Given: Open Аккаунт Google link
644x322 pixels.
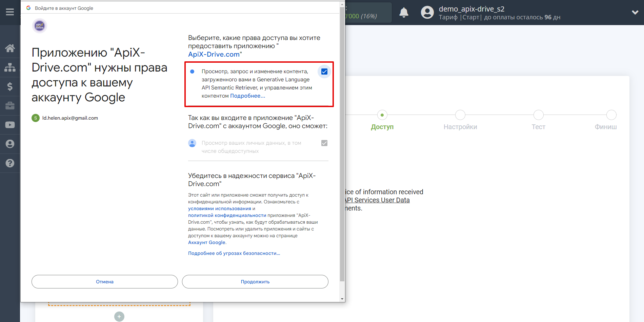Looking at the screenshot, I should 207,242.
